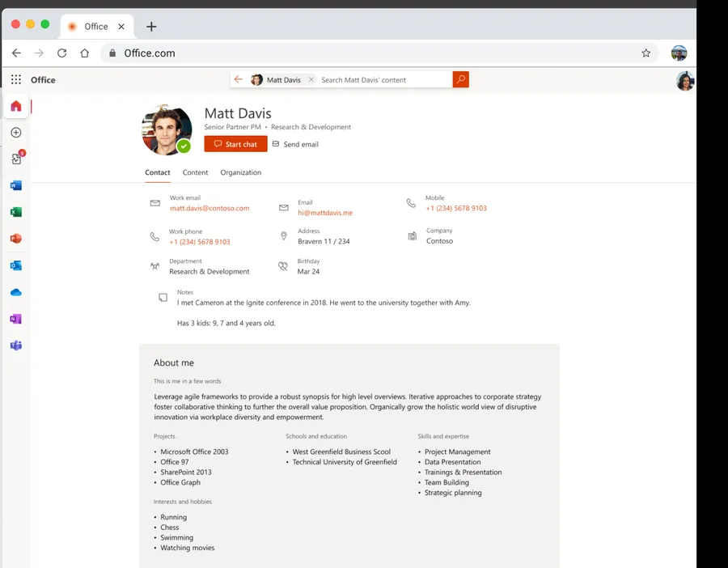Viewport: 728px width, 568px height.
Task: Switch to the Organization tab
Action: coord(240,172)
